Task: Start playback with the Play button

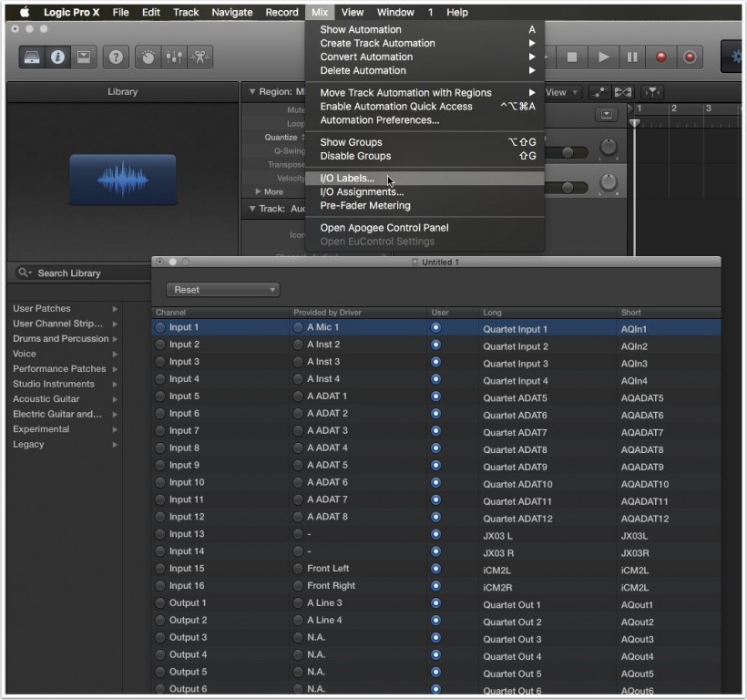Action: (604, 57)
